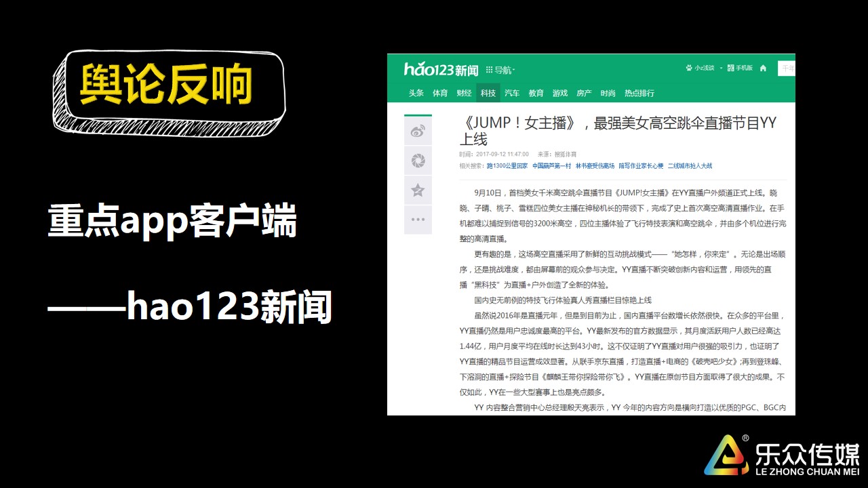
Task: Switch to the 头条 tab
Action: (416, 93)
